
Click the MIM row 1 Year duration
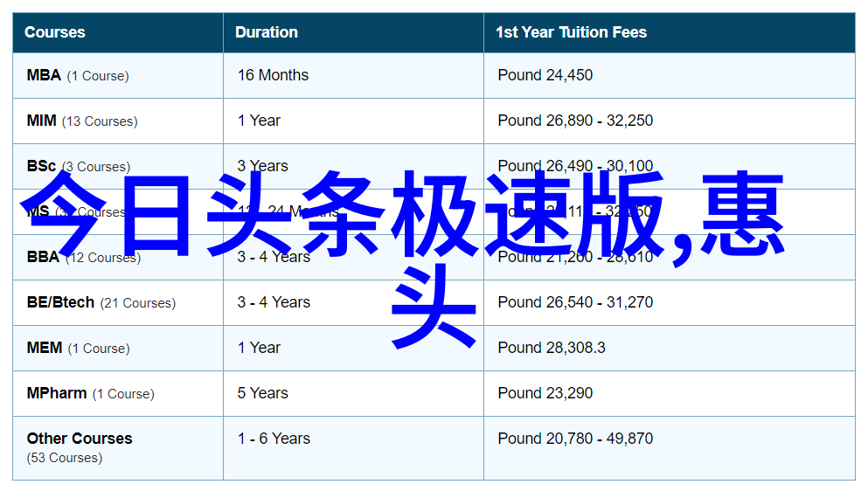coord(259,121)
